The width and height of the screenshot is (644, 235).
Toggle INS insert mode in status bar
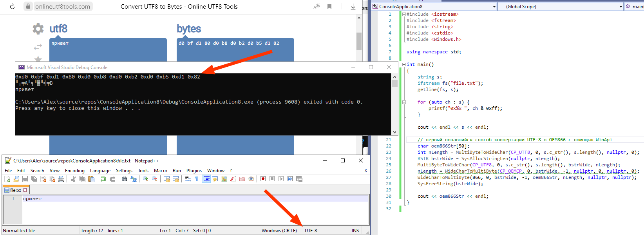355,231
